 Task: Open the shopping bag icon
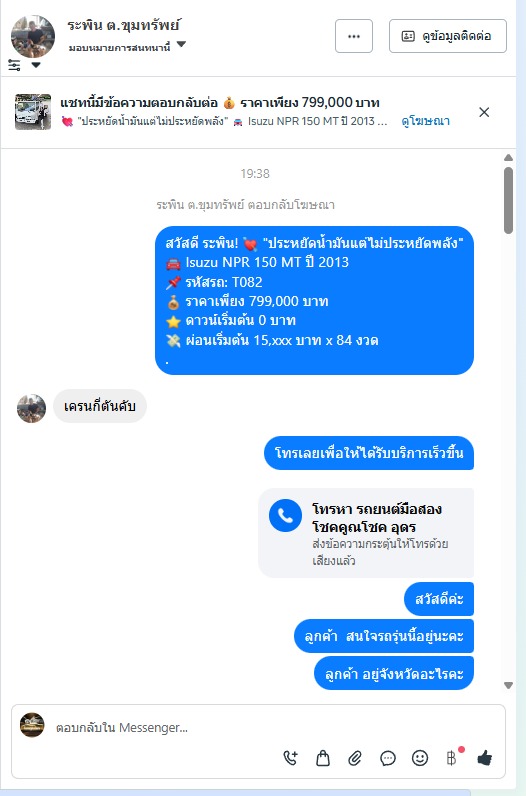point(323,758)
